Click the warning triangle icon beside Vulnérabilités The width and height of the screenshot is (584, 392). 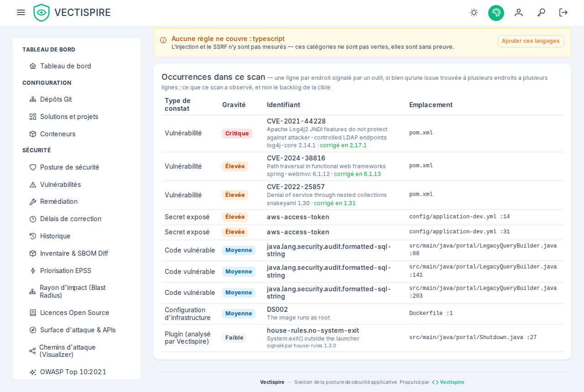click(33, 185)
